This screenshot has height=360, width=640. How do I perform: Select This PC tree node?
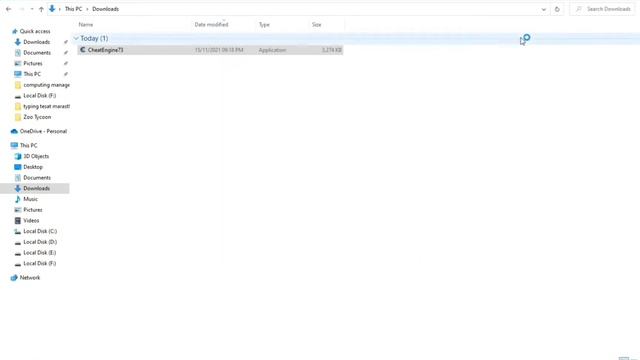pyautogui.click(x=29, y=145)
